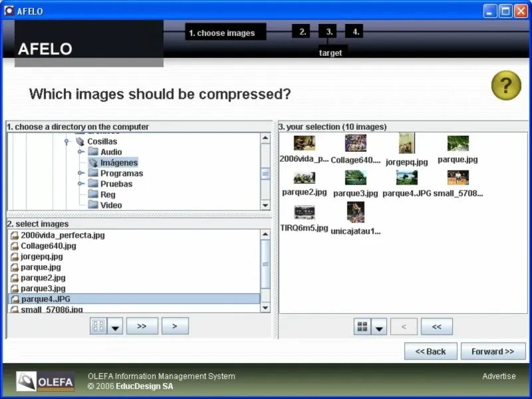
Task: Click the directory tree scrollbar down arrow
Action: [265, 205]
